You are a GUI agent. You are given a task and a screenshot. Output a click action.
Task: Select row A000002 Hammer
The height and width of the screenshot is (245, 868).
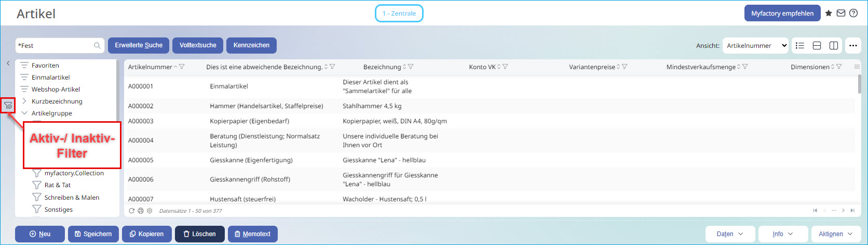[x=490, y=106]
